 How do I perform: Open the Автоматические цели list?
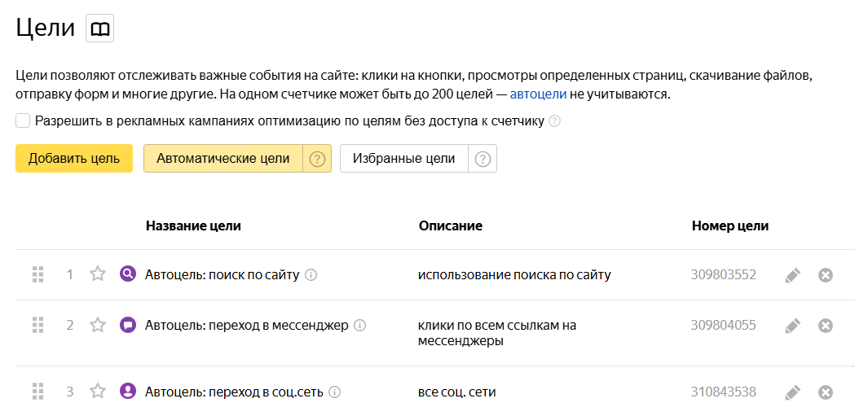click(223, 159)
